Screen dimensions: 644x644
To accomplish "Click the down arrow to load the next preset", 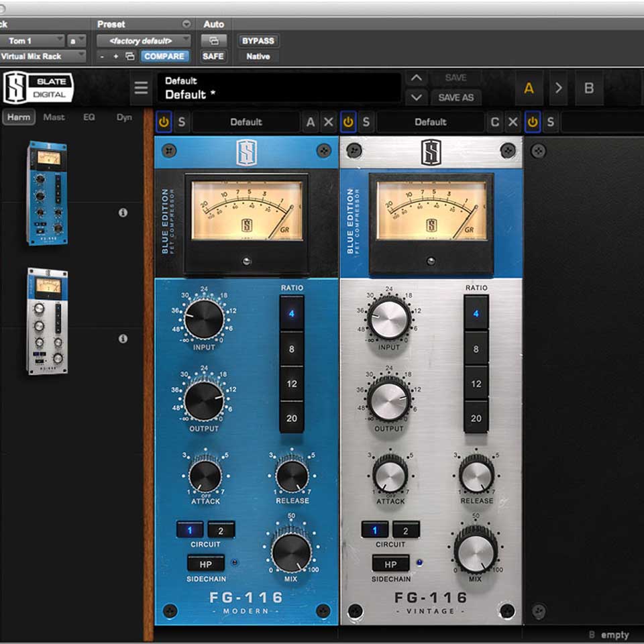I will tap(416, 98).
